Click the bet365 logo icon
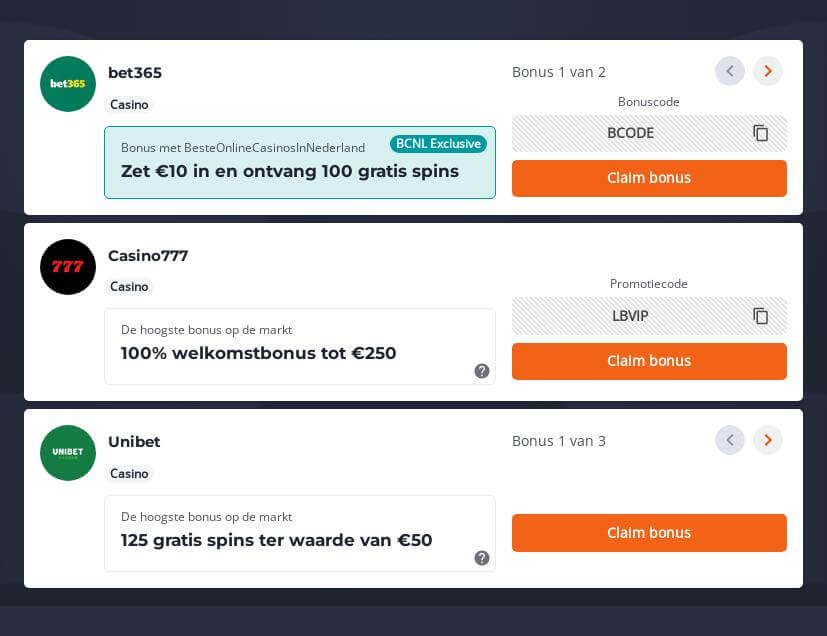Image resolution: width=827 pixels, height=636 pixels. pyautogui.click(x=68, y=84)
